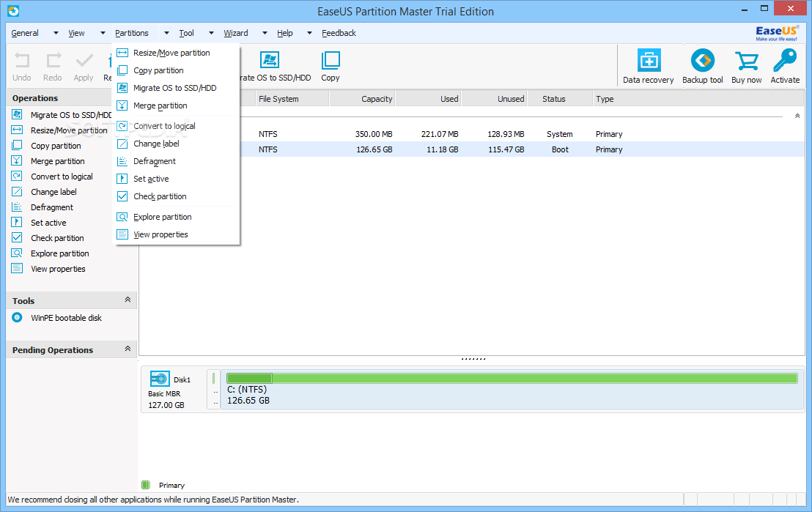Collapse the Tools panel section
812x512 pixels.
[128, 300]
